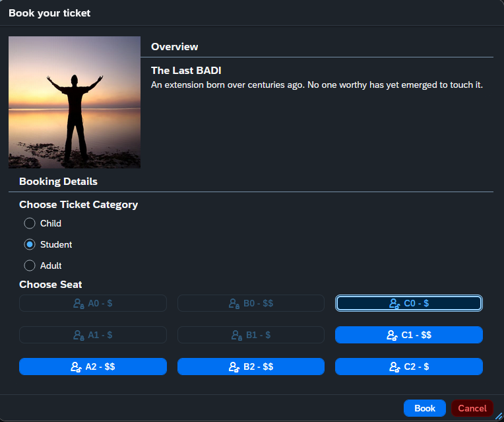
Task: Click the locked seat icon on A0
Action: click(x=78, y=304)
